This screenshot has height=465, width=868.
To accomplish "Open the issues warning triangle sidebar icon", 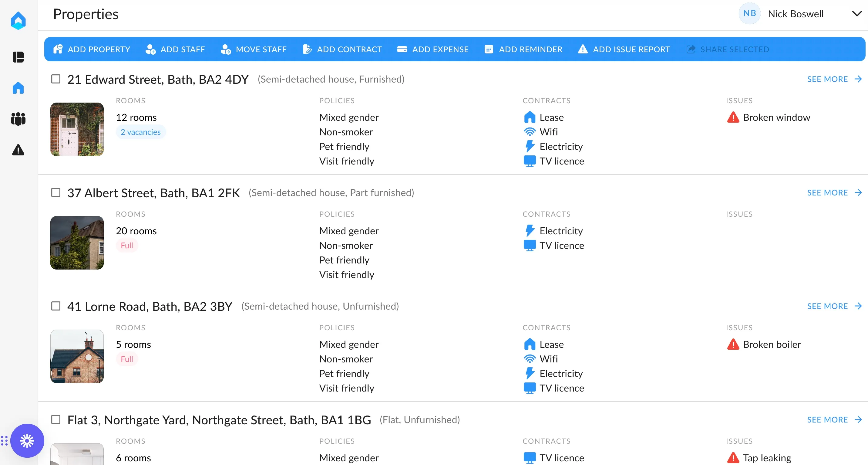I will 18,150.
